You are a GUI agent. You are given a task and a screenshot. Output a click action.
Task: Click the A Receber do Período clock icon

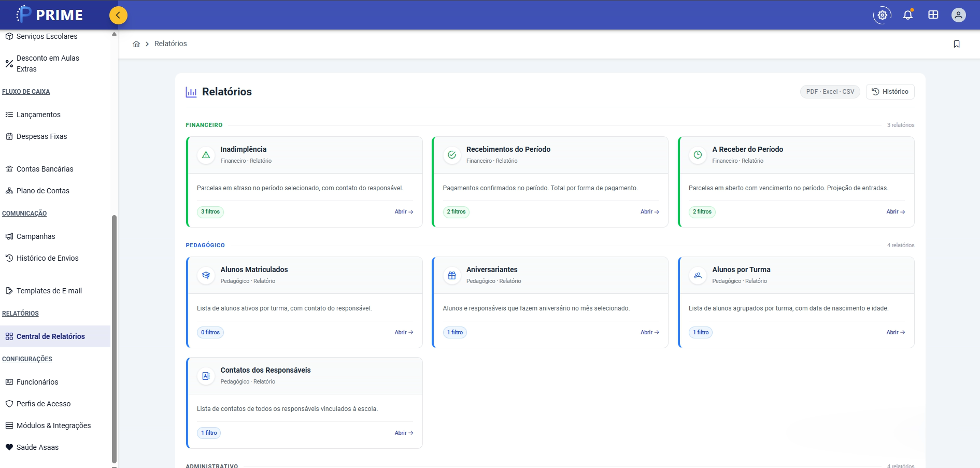tap(698, 155)
